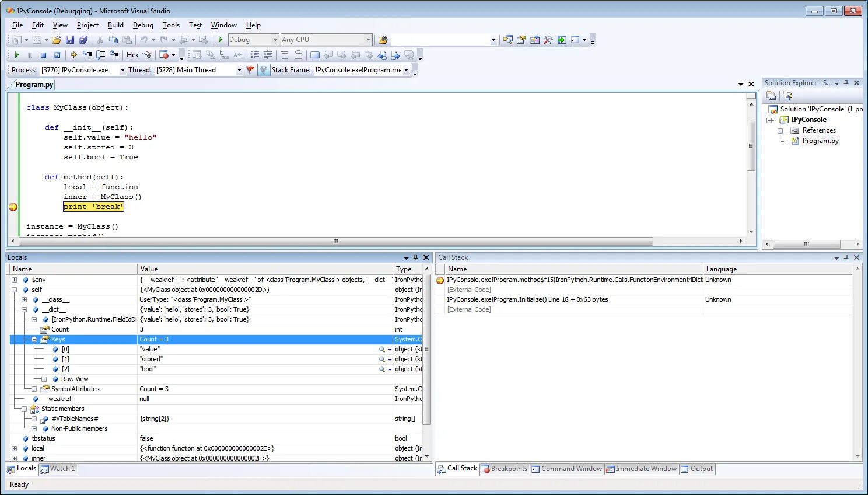Expand the $env variable in Locals
The width and height of the screenshot is (868, 495).
[15, 280]
